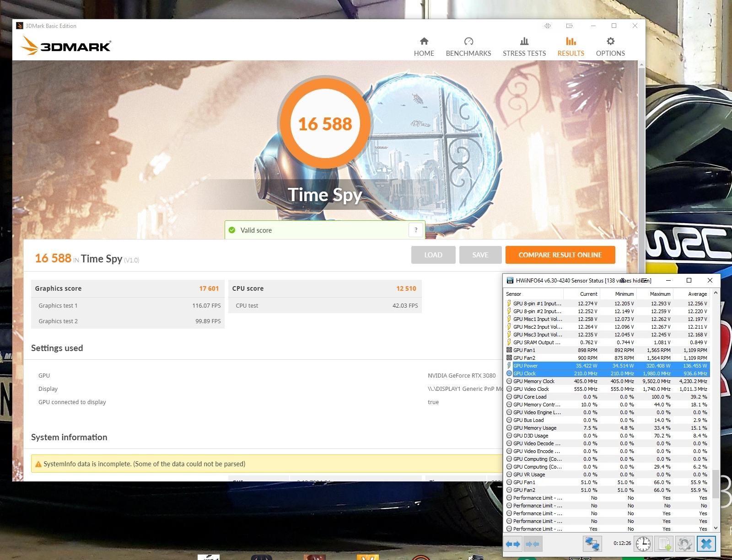Click the Maximum column header in HWiNFO

click(x=655, y=294)
